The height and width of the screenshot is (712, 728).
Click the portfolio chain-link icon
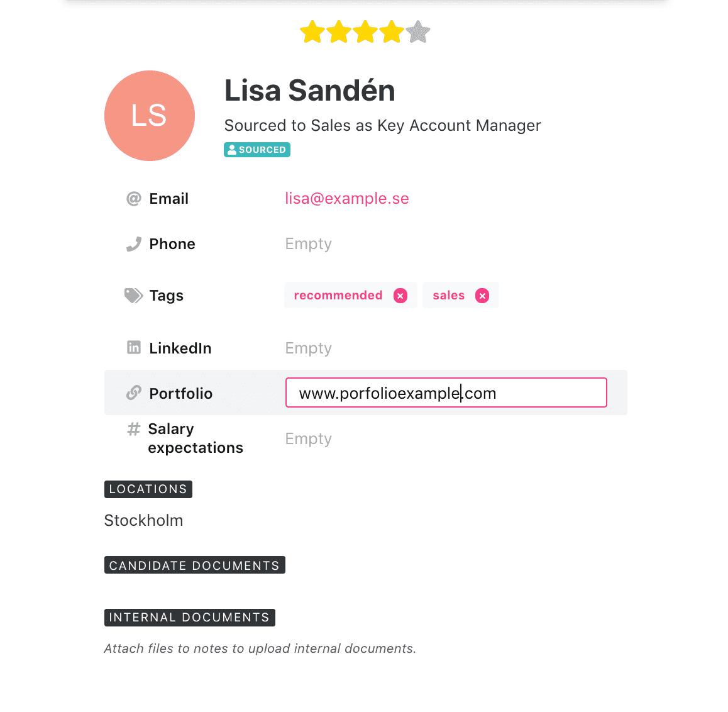(134, 393)
